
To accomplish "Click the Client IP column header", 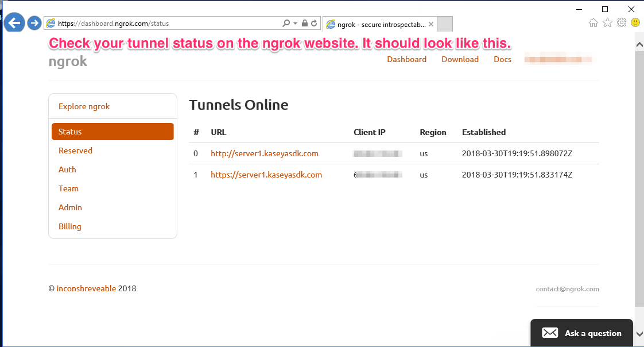I will 370,132.
